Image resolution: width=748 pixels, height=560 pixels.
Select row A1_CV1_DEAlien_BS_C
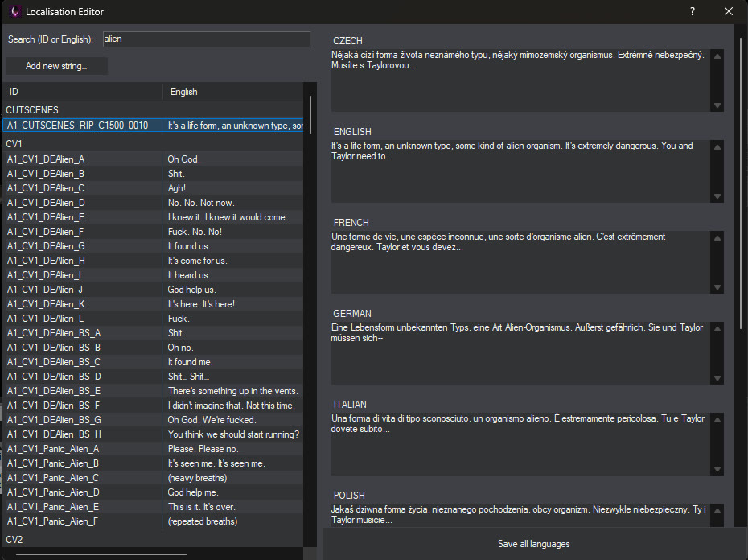click(x=153, y=362)
